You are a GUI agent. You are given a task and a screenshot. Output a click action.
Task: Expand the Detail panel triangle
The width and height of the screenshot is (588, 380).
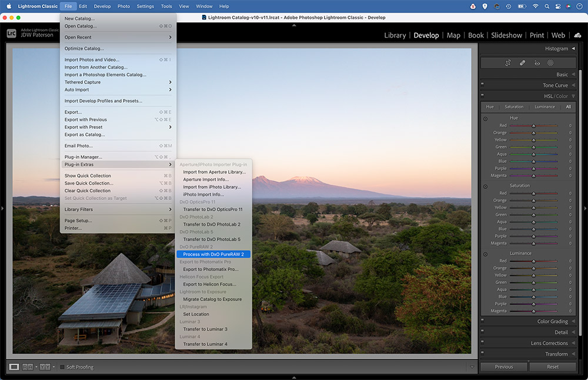(x=573, y=332)
